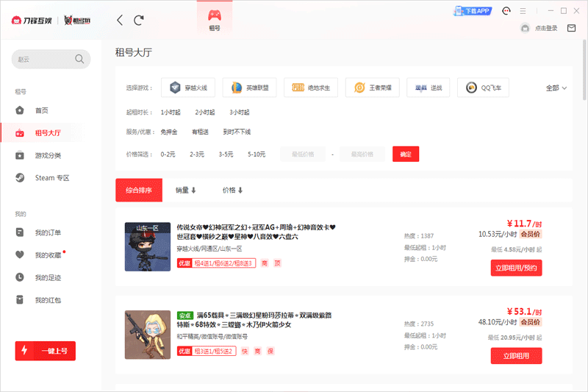
Task: Open the customer service chat icon
Action: pos(506,11)
